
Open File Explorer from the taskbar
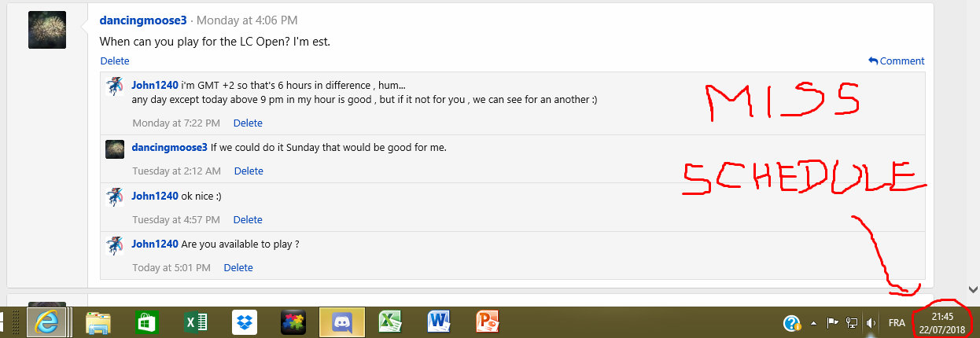click(98, 322)
